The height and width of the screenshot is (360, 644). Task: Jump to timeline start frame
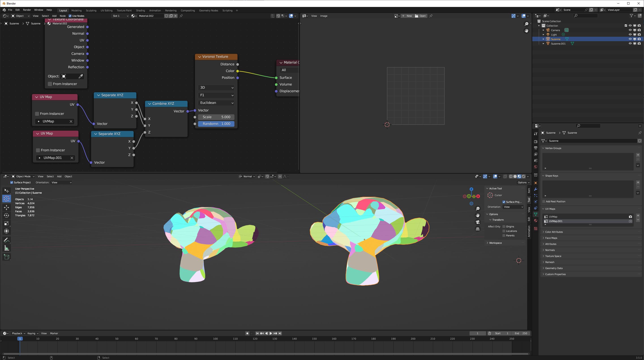click(257, 333)
